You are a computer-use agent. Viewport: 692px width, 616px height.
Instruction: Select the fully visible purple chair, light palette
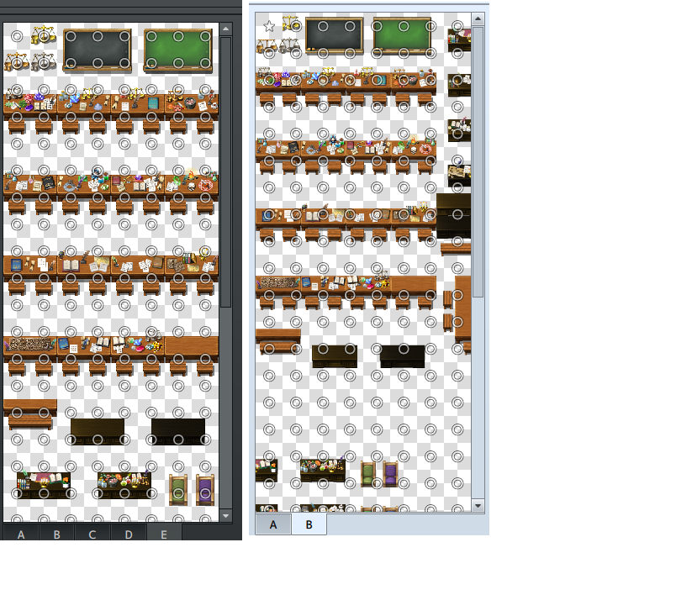391,474
